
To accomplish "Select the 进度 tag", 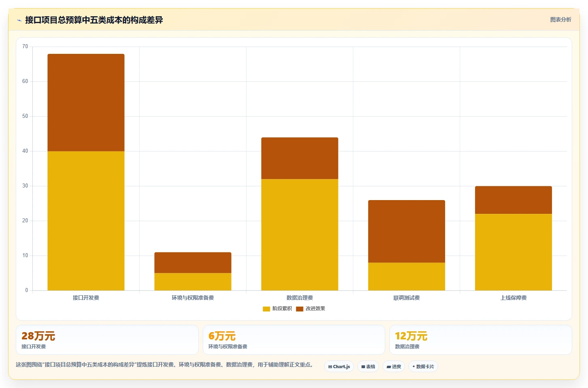I will [394, 367].
